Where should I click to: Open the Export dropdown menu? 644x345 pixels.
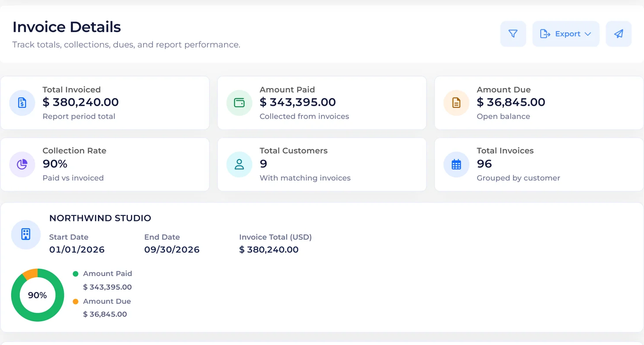566,34
